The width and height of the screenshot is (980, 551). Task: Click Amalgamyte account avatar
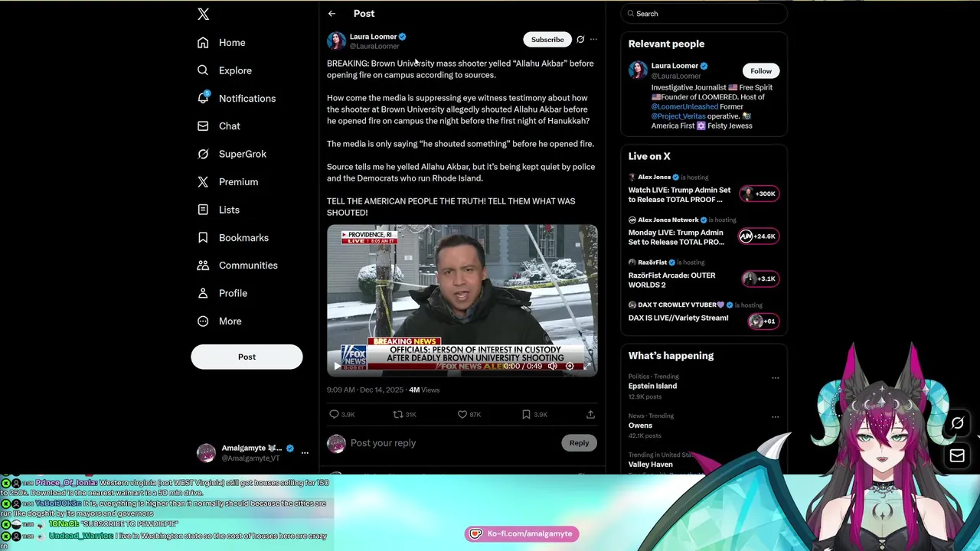point(206,453)
